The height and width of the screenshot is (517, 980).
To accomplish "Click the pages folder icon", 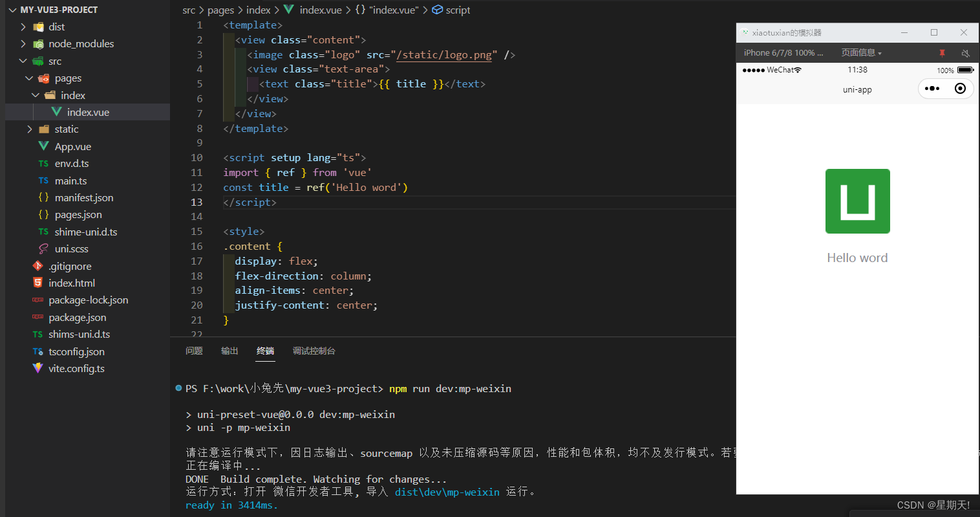I will tap(44, 78).
